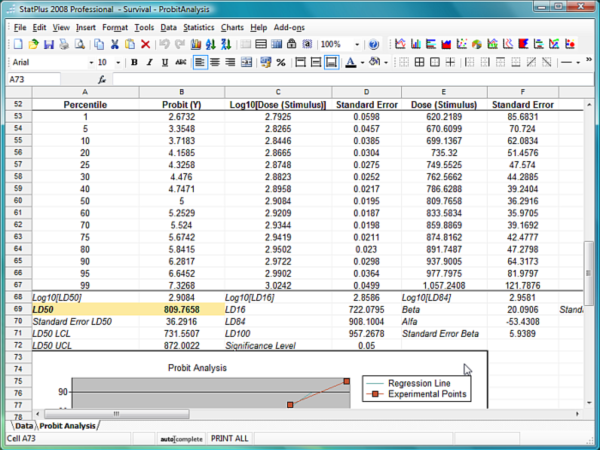This screenshot has width=600, height=450.
Task: Click the blue Help question mark icon
Action: (x=374, y=44)
